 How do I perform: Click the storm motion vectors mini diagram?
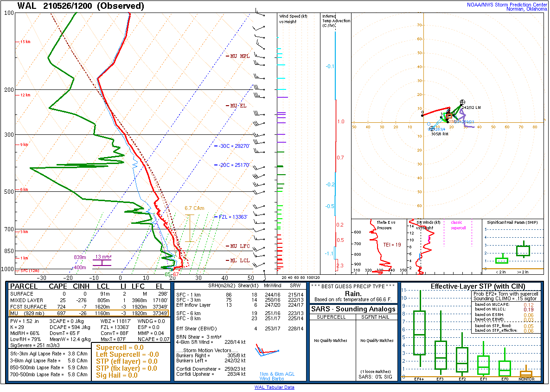point(268,351)
